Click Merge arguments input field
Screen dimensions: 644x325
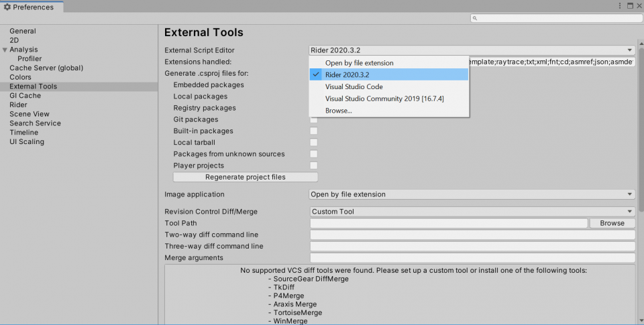point(472,258)
